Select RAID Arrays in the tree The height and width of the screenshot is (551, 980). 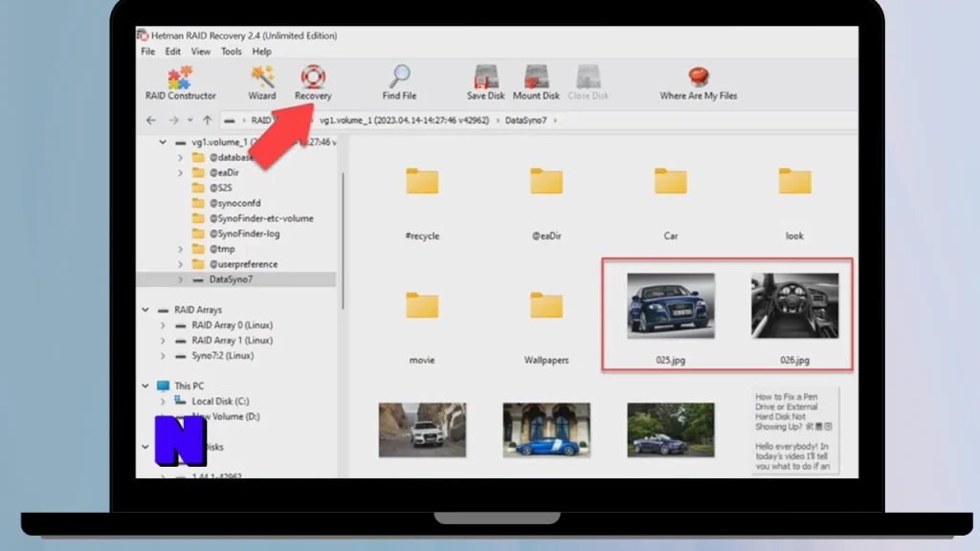(x=197, y=310)
